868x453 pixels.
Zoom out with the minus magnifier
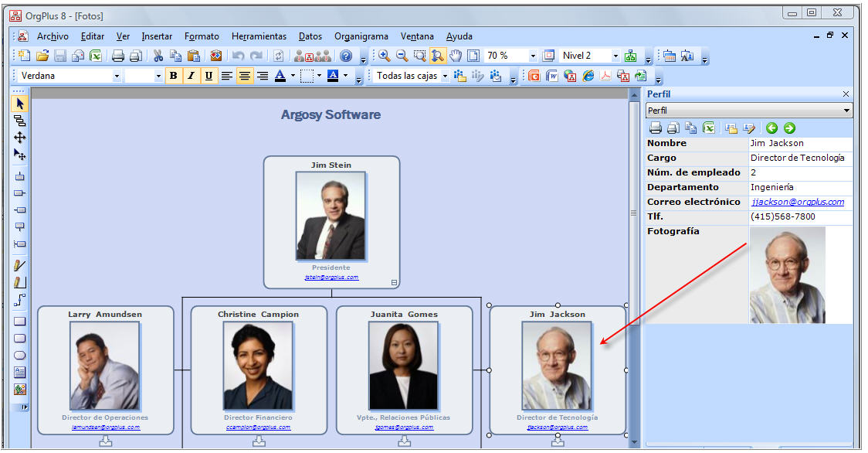click(402, 56)
